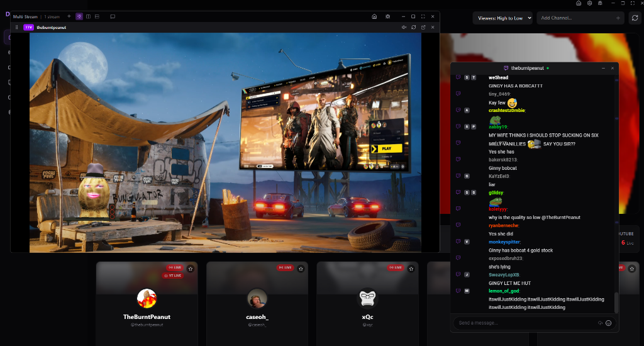Minimize the theburntpeanut chat panel
The image size is (644, 346).
pos(603,67)
